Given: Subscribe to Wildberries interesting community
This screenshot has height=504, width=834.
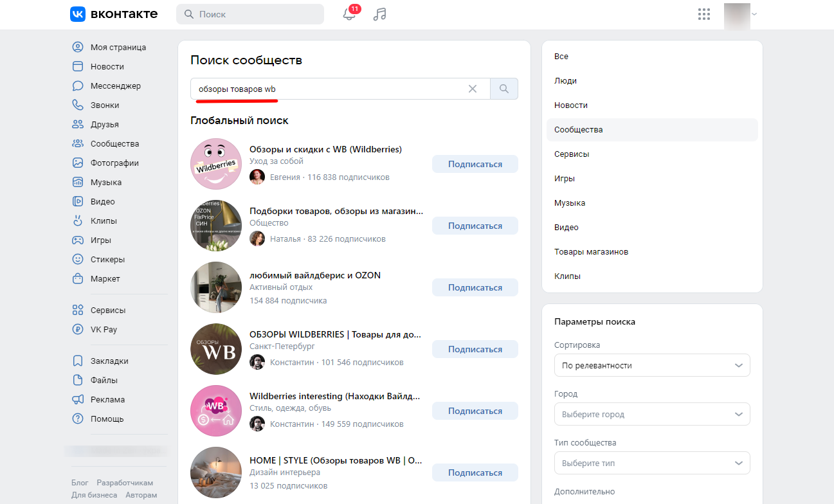Looking at the screenshot, I should click(x=475, y=411).
